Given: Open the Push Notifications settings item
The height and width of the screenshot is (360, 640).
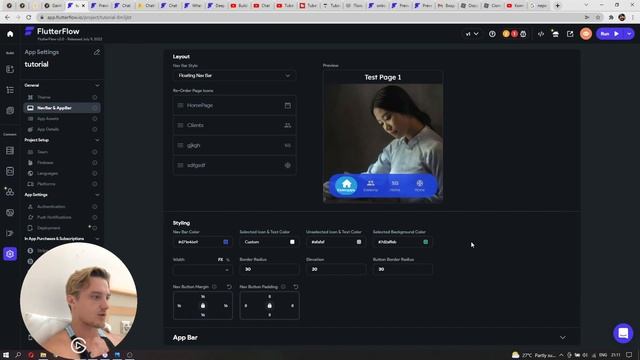Looking at the screenshot, I should coord(62,217).
